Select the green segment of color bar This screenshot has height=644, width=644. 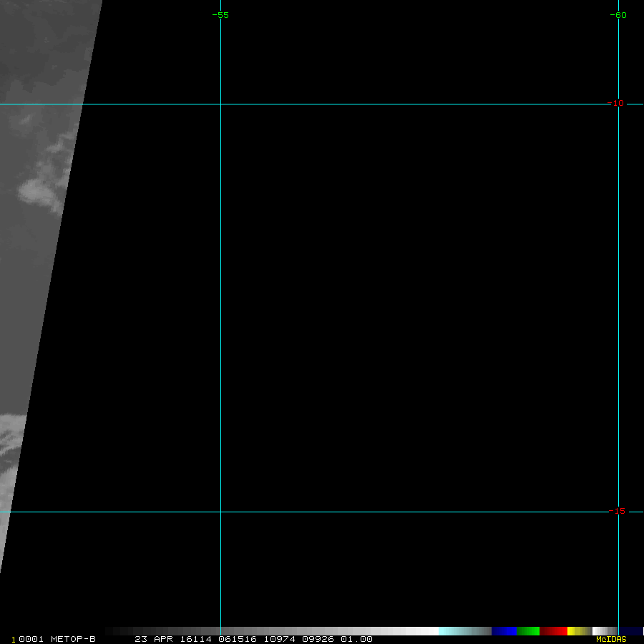pos(528,631)
